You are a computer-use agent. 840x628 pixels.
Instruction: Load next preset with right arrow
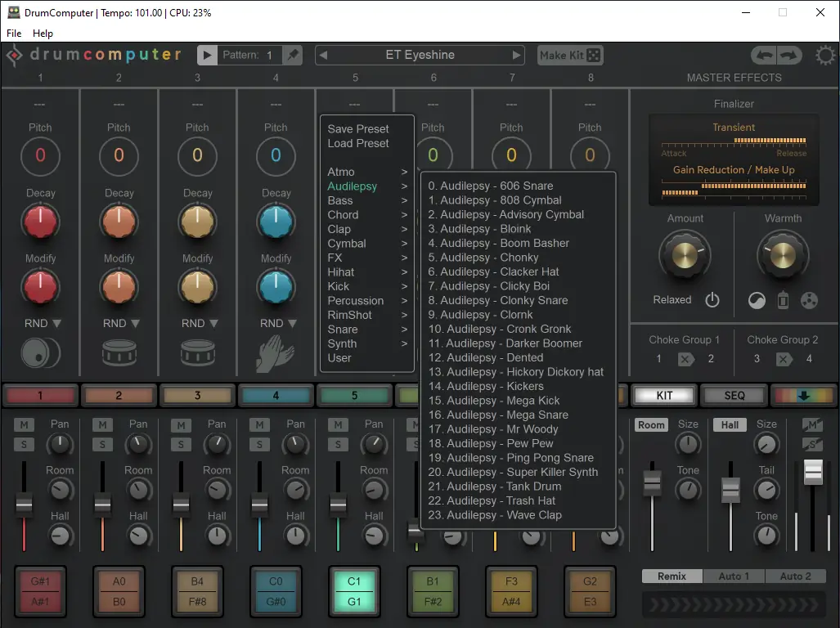click(x=516, y=55)
